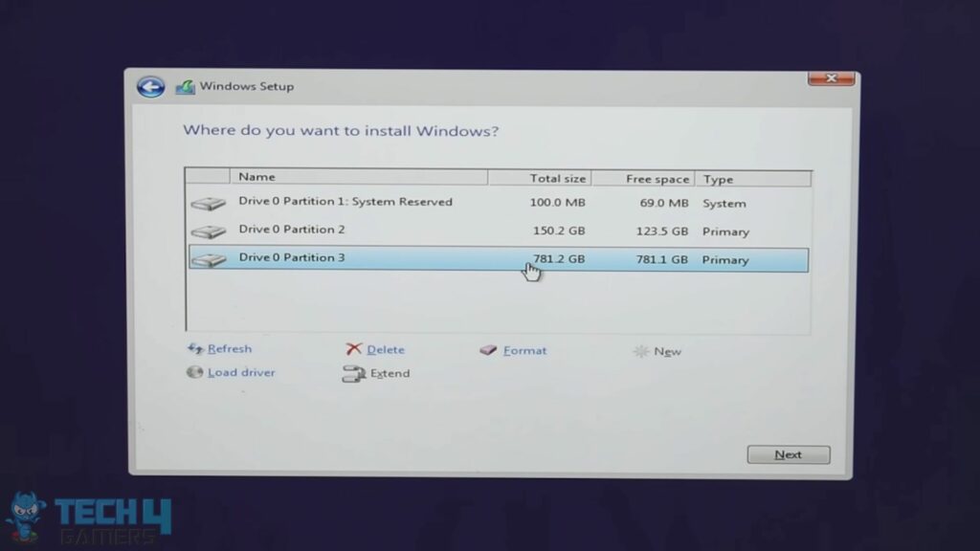This screenshot has width=980, height=551.
Task: Click the Delete link
Action: click(382, 349)
